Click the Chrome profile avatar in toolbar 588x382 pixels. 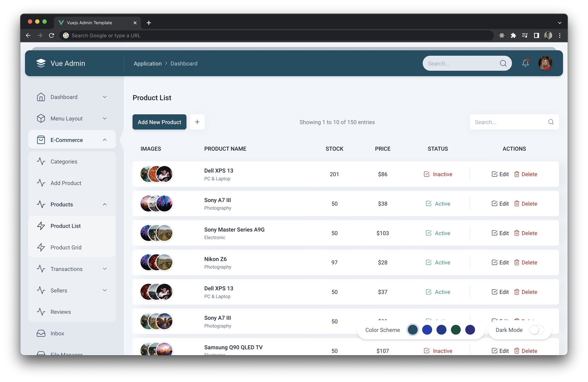[x=548, y=36]
